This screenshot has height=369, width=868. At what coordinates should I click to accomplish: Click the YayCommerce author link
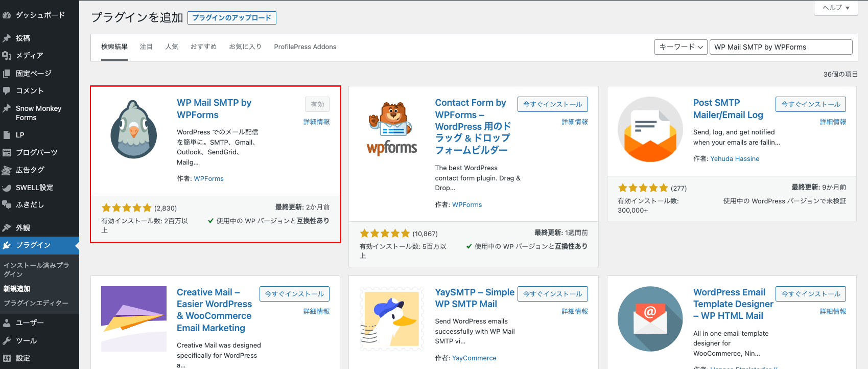click(x=474, y=358)
